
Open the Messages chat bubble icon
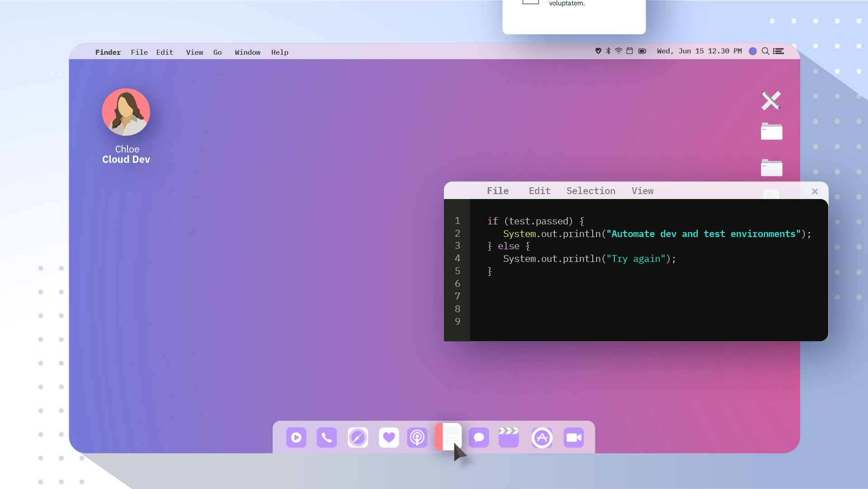479,438
